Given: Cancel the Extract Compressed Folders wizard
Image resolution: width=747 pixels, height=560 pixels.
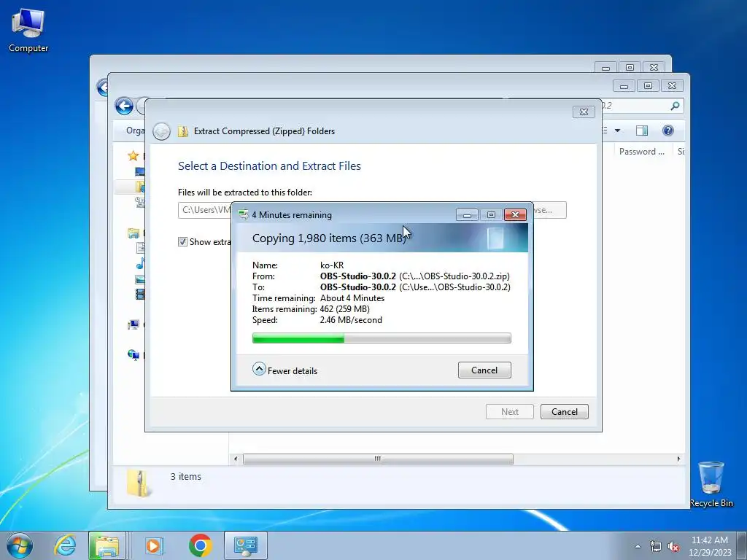Looking at the screenshot, I should click(x=564, y=411).
